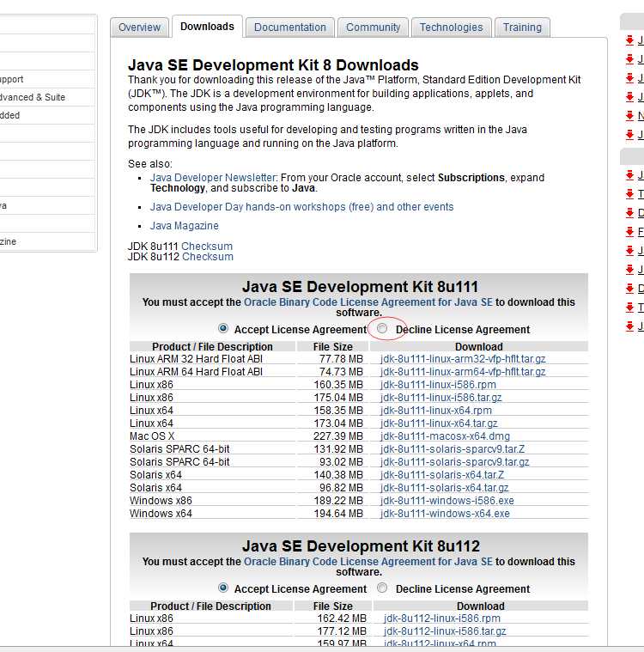Download jdk-8u111-solaris-sparcv9.tar.Z

[453, 449]
